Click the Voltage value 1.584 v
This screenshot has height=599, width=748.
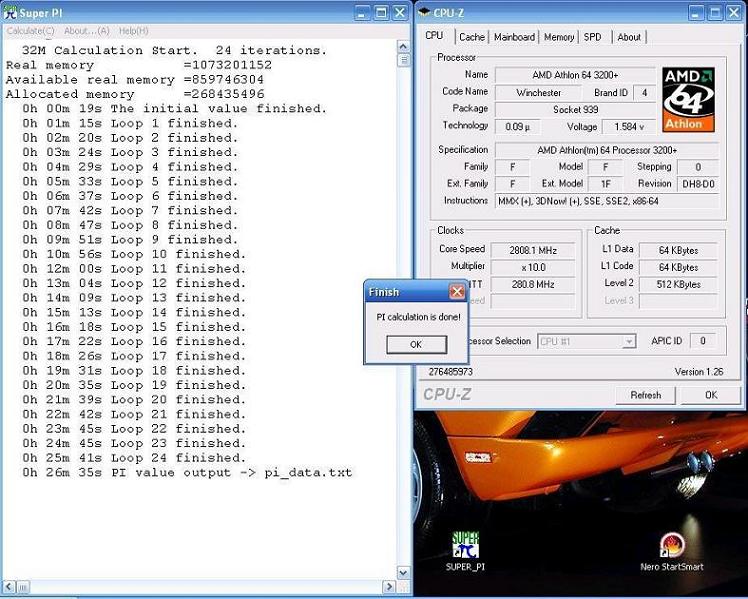629,127
